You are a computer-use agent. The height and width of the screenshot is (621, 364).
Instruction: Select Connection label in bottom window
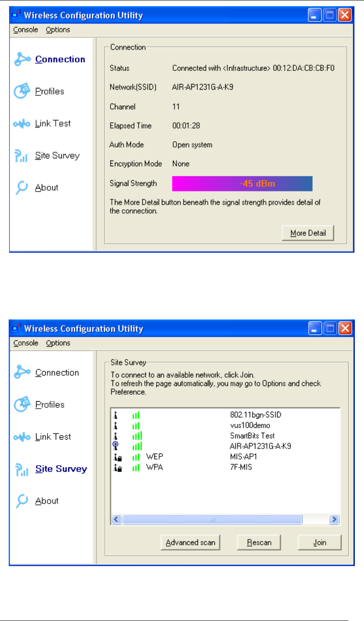57,373
